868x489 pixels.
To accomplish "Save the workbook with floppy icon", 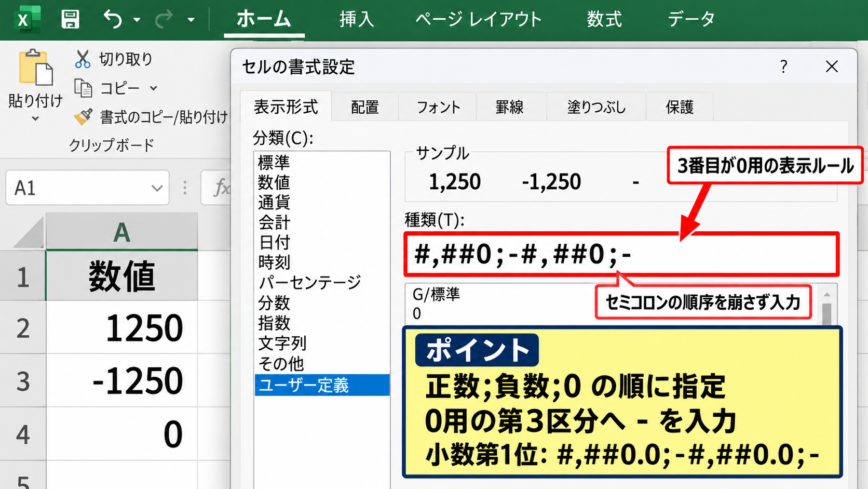I will click(x=70, y=19).
